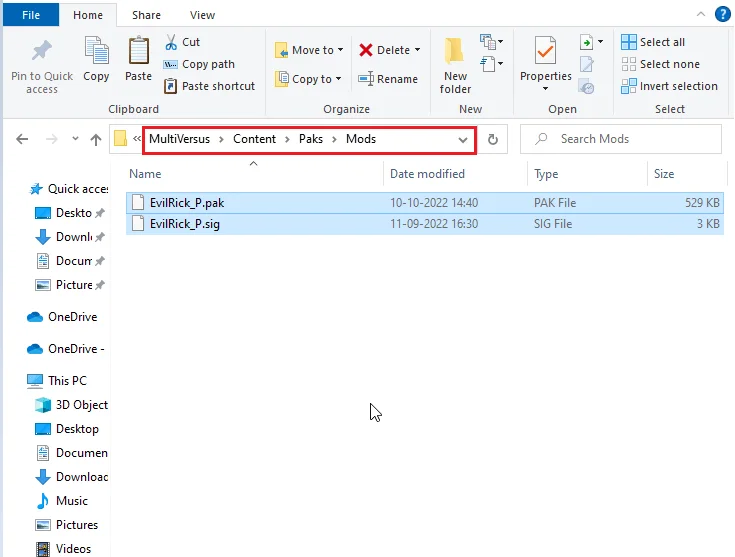Image resolution: width=735 pixels, height=557 pixels.
Task: Click the Edit file icon
Action: (587, 64)
